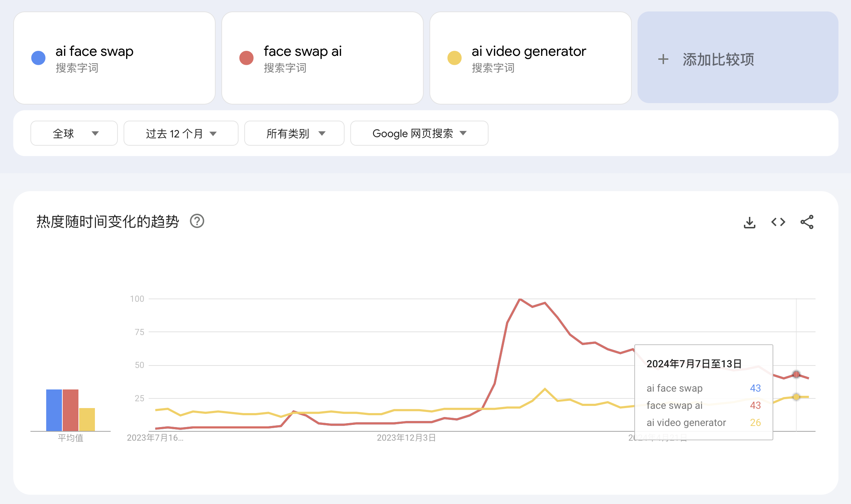
Task: Click the red data point on the trend line
Action: pyautogui.click(x=796, y=374)
